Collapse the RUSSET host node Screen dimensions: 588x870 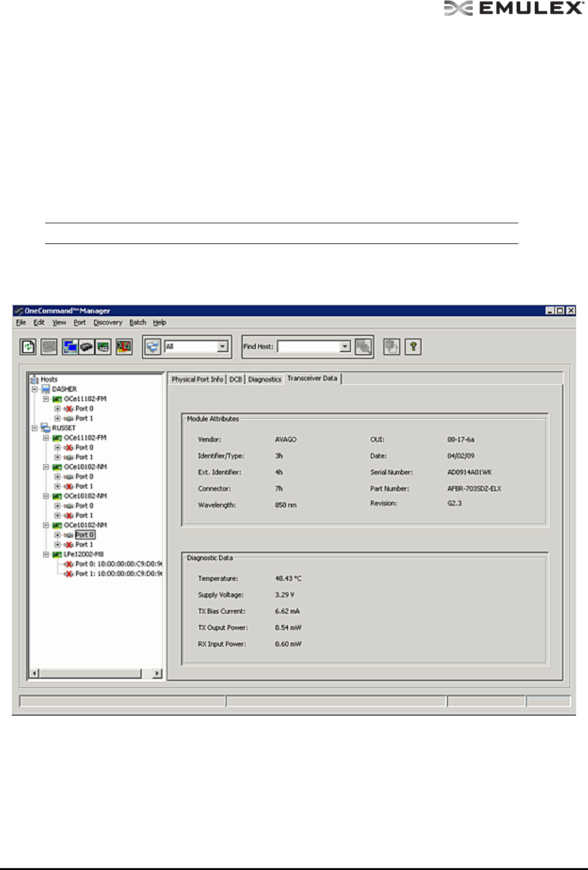pyautogui.click(x=34, y=428)
